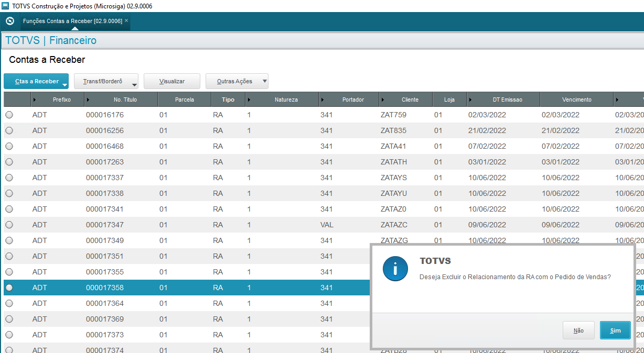Confirm with the Sim button
The image size is (644, 353).
(616, 330)
